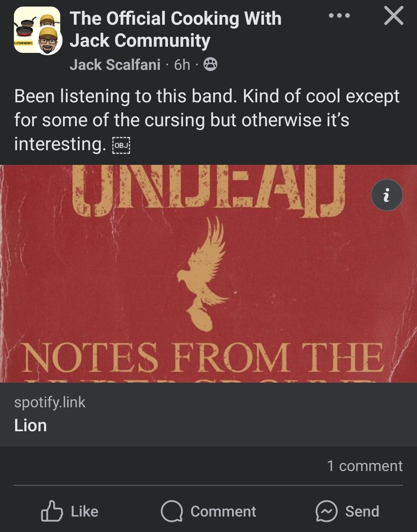Screen dimensions: 417x532
Task: Open the spotify.link domain text
Action: click(x=50, y=402)
